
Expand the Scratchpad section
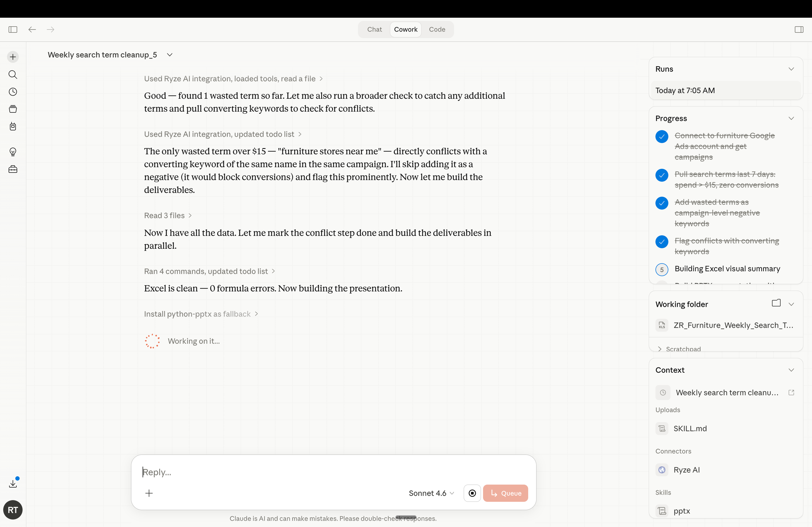click(659, 349)
